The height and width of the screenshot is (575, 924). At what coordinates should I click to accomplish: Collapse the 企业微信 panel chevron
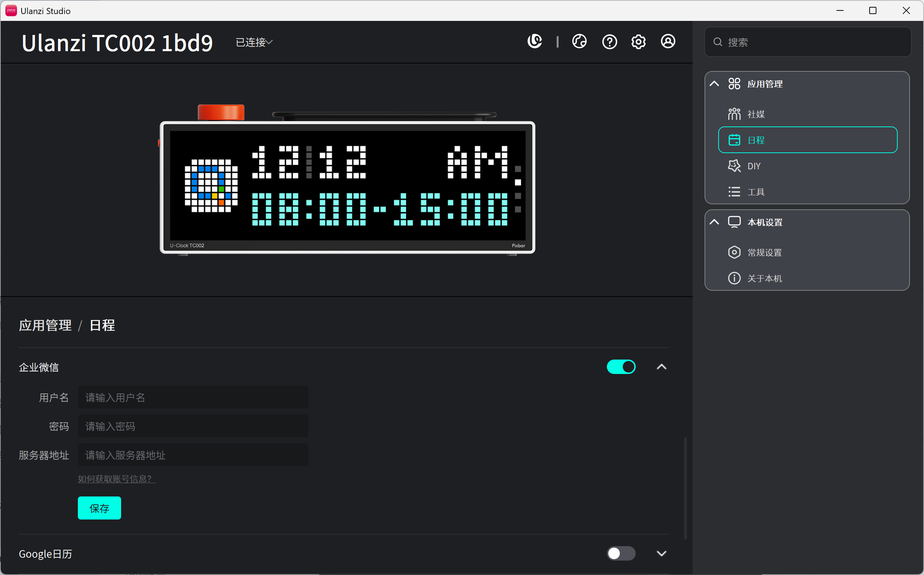coord(662,367)
